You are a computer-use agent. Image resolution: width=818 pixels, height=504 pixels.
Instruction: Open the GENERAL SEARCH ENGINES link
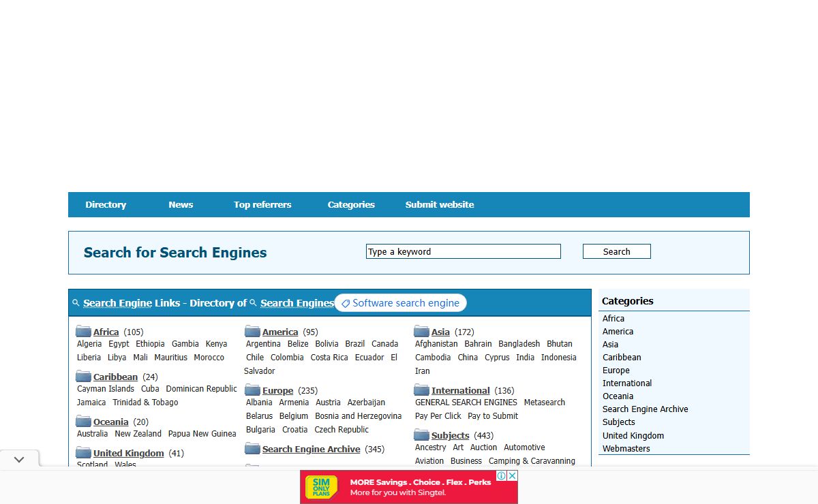[466, 403]
